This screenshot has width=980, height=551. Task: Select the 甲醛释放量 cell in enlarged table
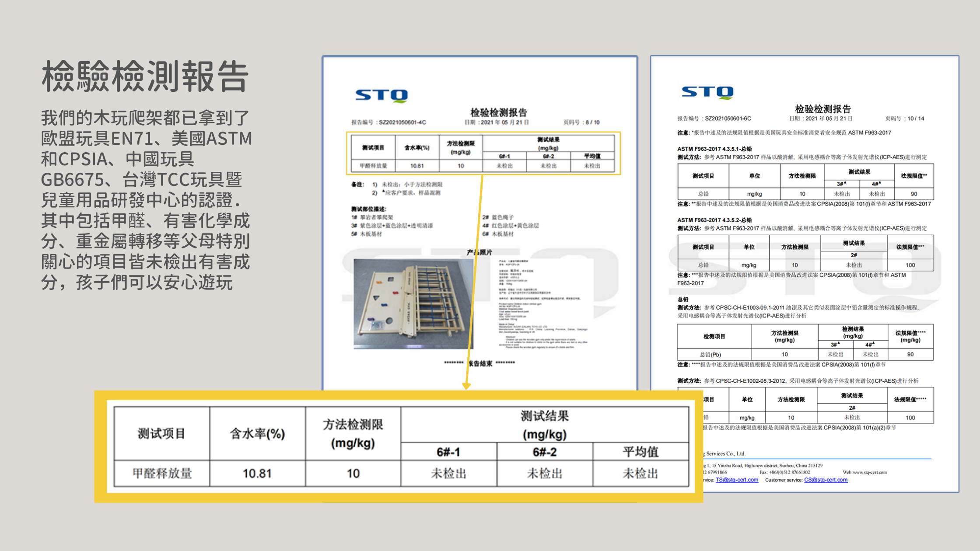pyautogui.click(x=162, y=473)
